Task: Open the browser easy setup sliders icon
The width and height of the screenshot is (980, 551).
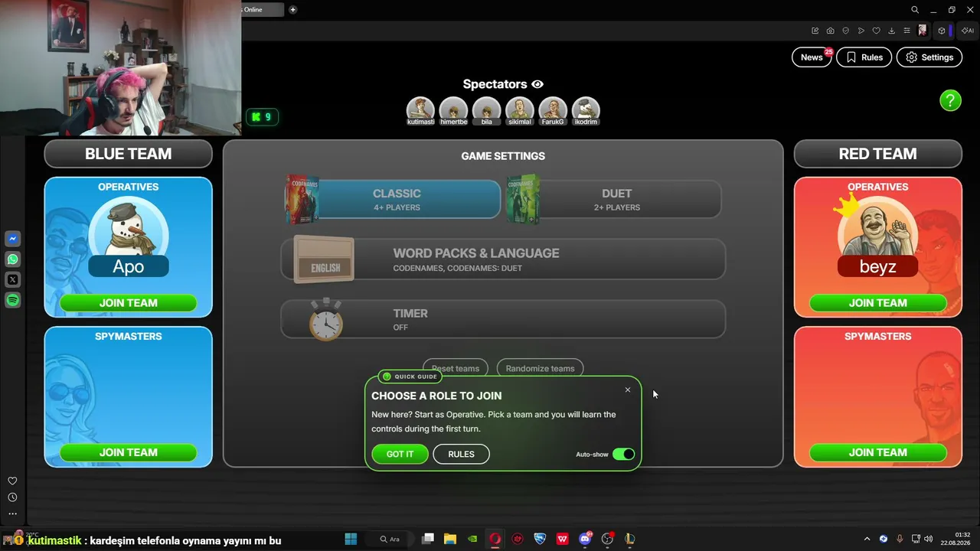Action: 907,31
